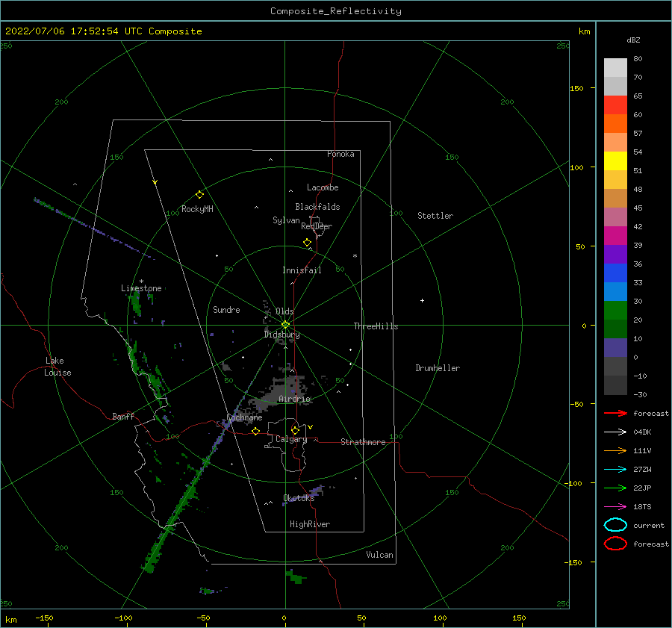Pick the blue 36-33 dBZ swatch
This screenshot has width=672, height=628.
[615, 273]
